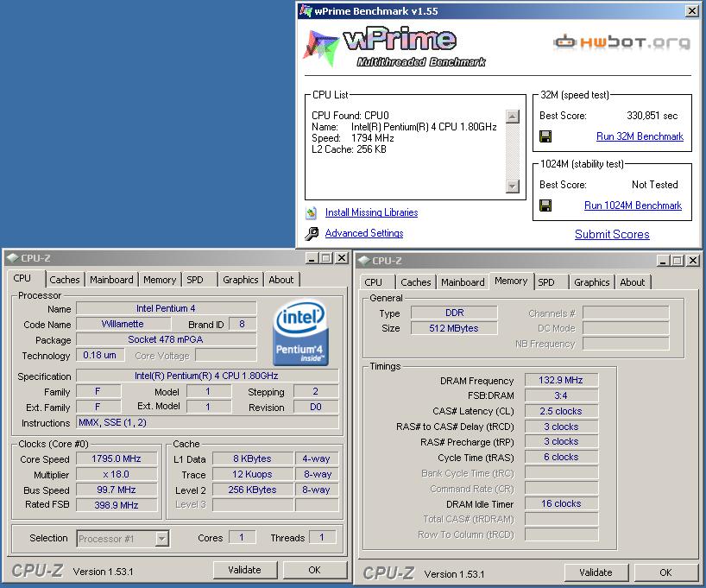Run the 32M Benchmark

point(640,136)
